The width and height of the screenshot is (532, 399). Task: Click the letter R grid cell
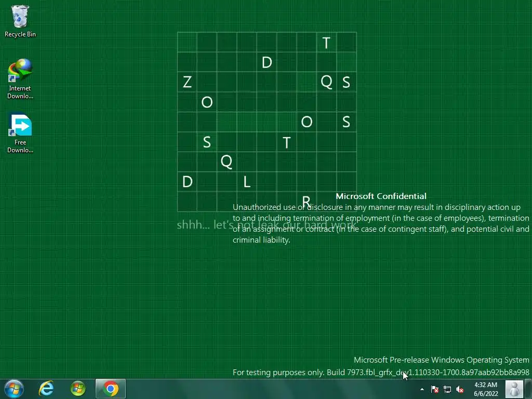pos(307,202)
